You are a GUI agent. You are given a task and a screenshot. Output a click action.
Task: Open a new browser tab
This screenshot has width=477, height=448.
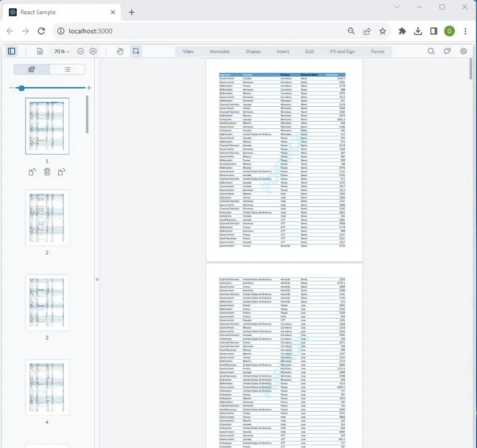pos(131,13)
